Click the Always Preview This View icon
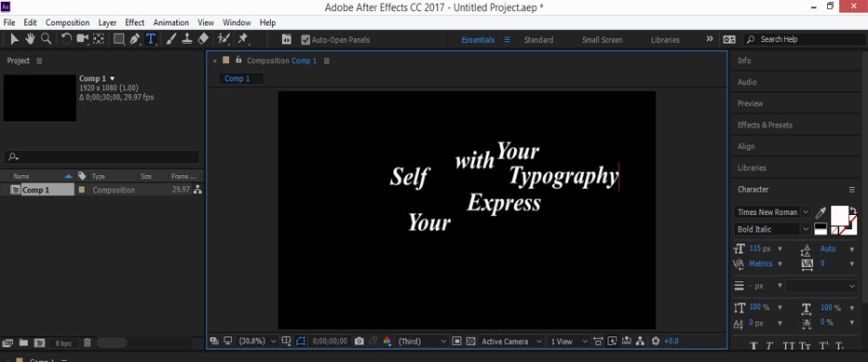868x362 pixels. (x=213, y=342)
